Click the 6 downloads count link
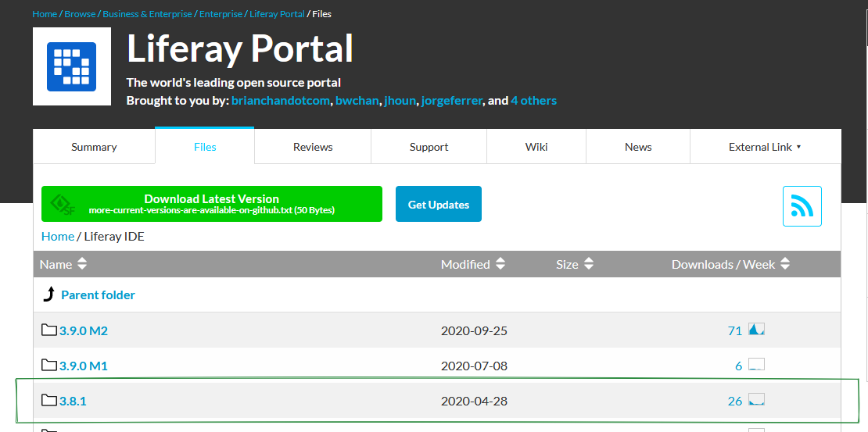This screenshot has width=868, height=432. (x=738, y=366)
